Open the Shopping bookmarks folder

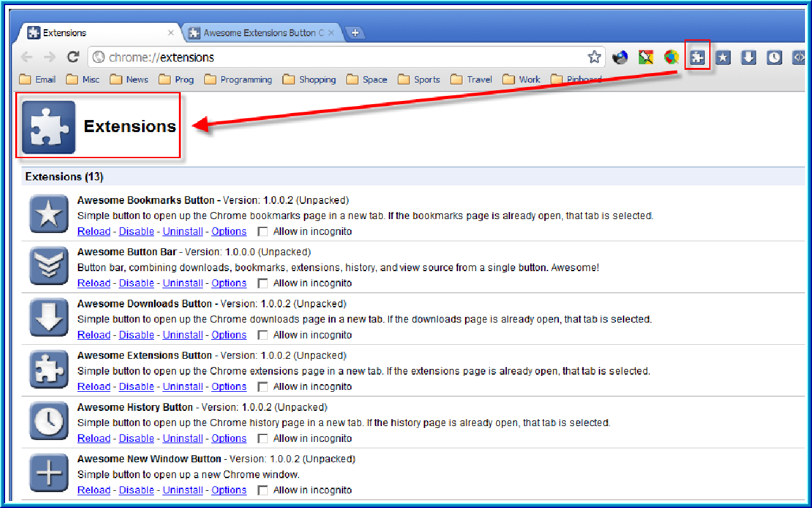click(x=310, y=79)
